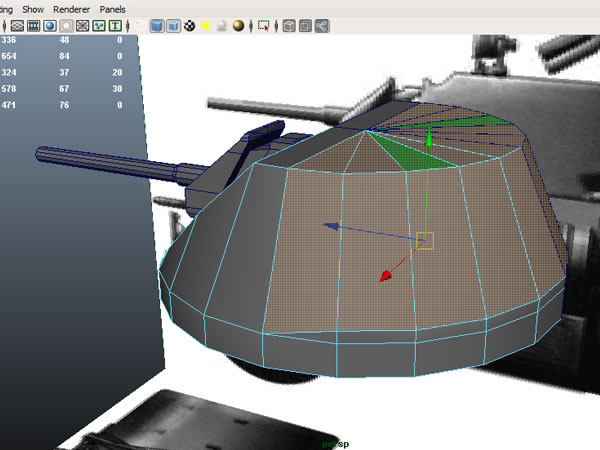Click the Select Camera icon

point(15,25)
